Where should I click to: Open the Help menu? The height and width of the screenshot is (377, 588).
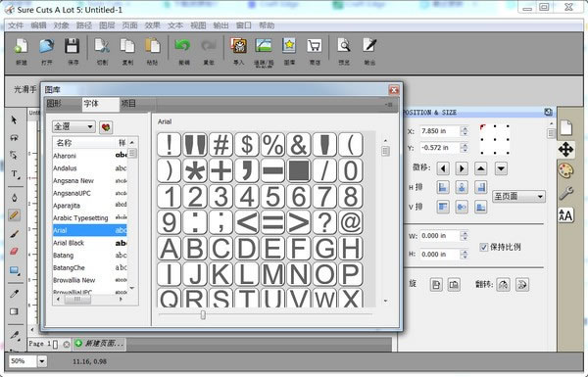pyautogui.click(x=267, y=25)
